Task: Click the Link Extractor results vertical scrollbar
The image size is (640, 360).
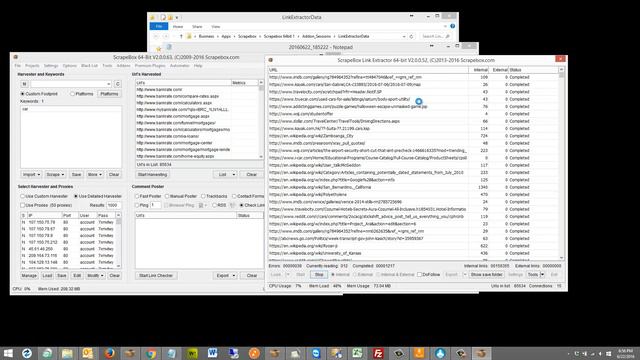Action: [562, 164]
